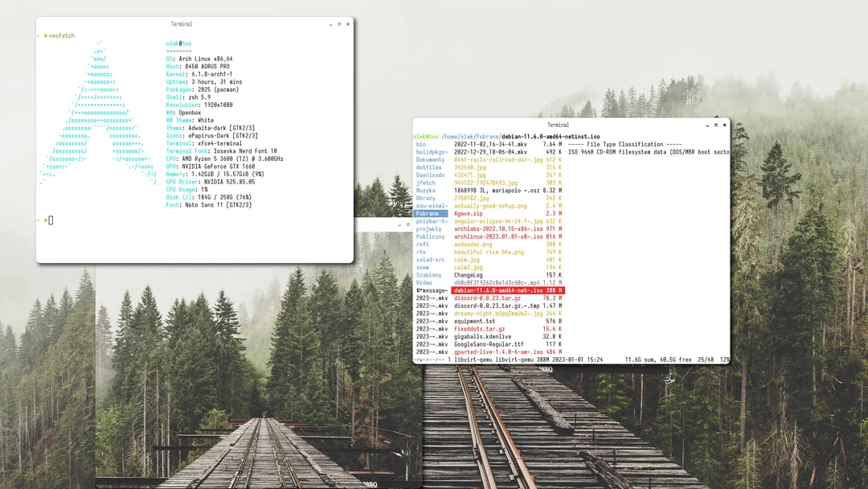Maximize the ranger Terminal window
This screenshot has height=489, width=868.
pyautogui.click(x=715, y=125)
